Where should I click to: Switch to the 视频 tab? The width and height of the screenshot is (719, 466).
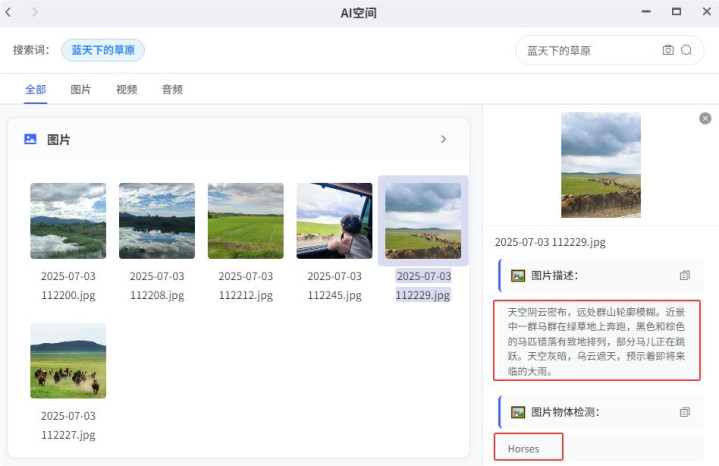[126, 90]
